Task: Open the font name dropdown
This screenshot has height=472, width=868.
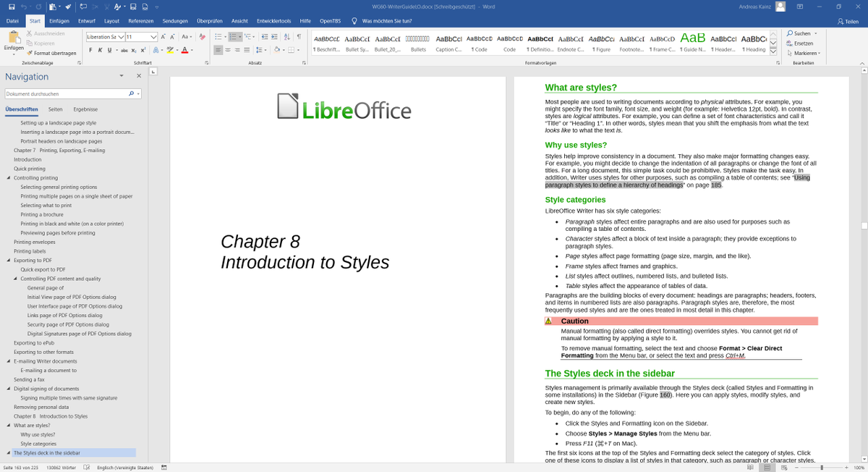Action: (x=120, y=36)
